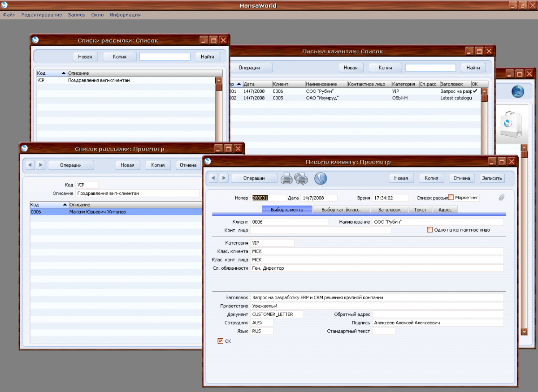Open print preview with the magnifier-printer icon
This screenshot has height=392, width=538.
click(x=301, y=178)
